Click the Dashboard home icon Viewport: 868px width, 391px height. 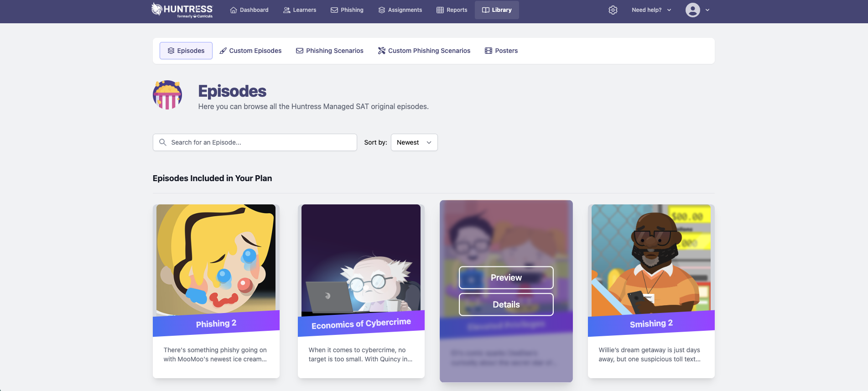[234, 10]
